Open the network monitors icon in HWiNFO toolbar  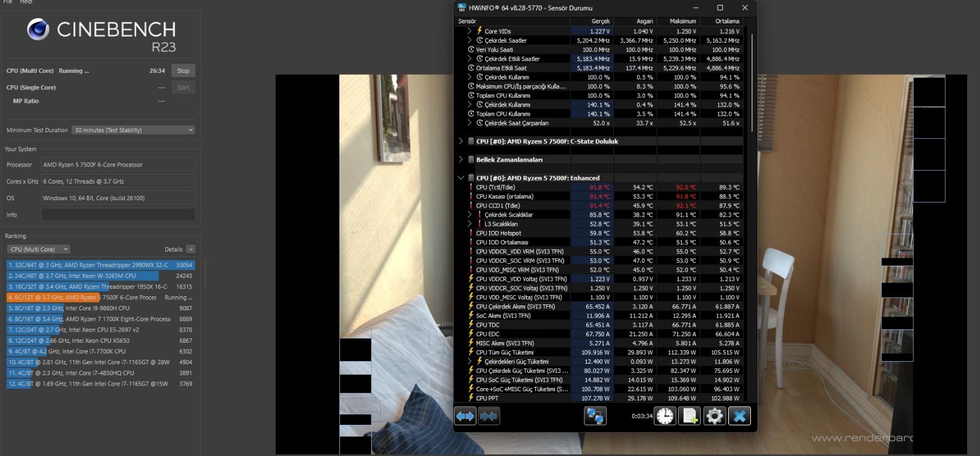click(595, 416)
